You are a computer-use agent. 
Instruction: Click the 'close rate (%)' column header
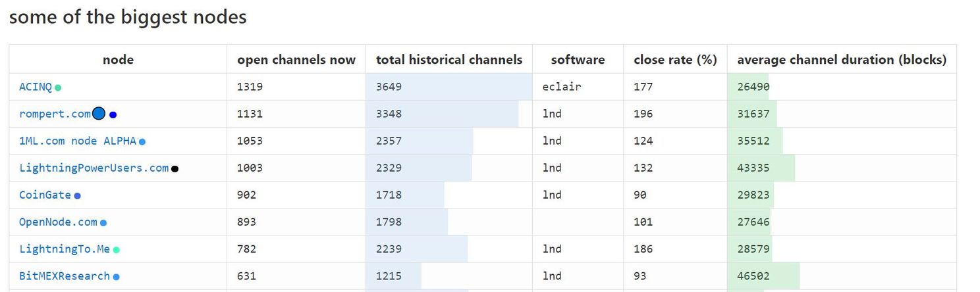tap(675, 60)
